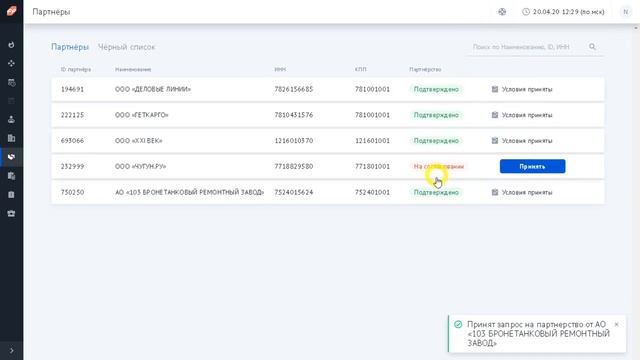Click Подтверждено status in XXI ВЕК row
The width and height of the screenshot is (640, 360).
(x=436, y=141)
